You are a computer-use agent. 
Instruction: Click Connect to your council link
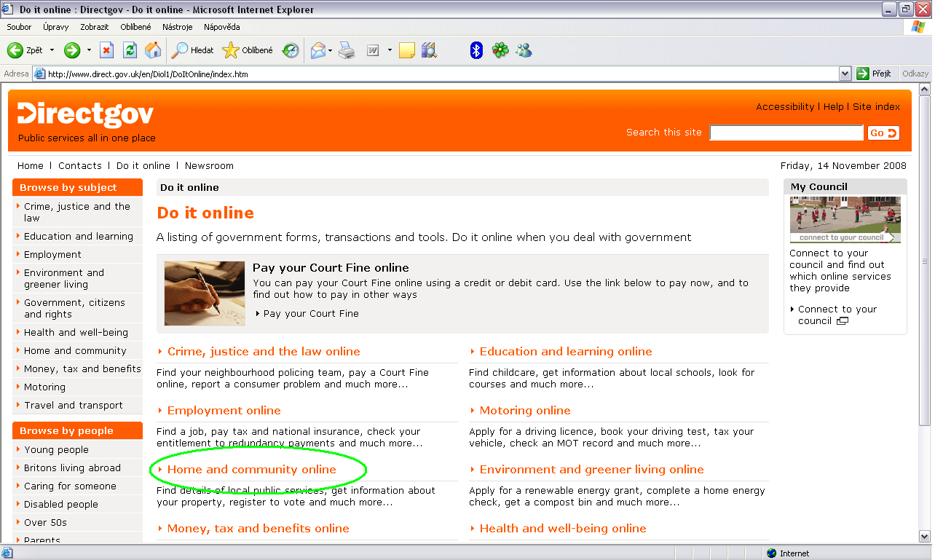click(837, 315)
